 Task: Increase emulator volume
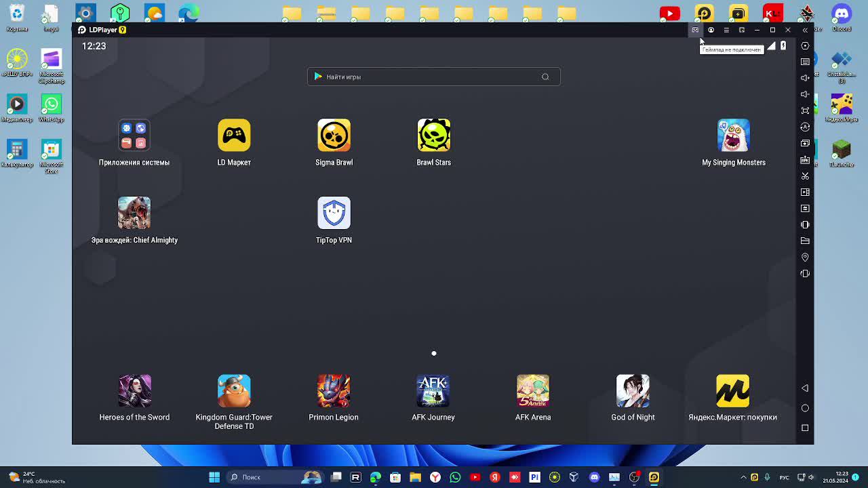(805, 78)
